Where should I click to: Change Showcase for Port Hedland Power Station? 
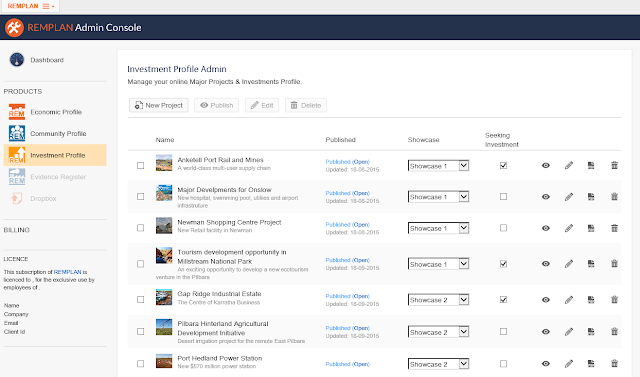pos(438,364)
